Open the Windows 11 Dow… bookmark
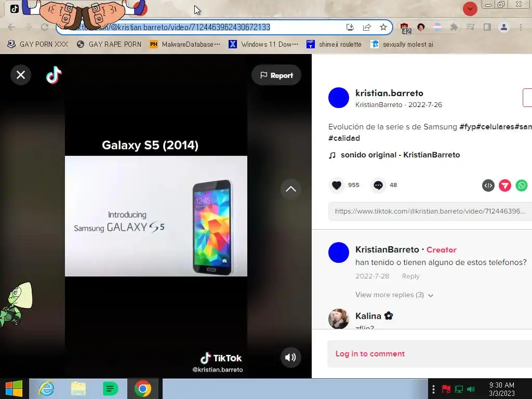Image resolution: width=532 pixels, height=399 pixels. [263, 44]
